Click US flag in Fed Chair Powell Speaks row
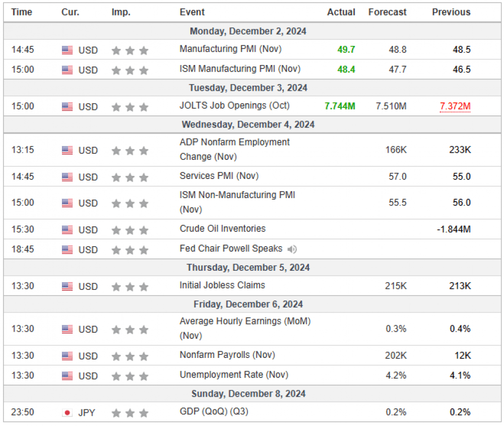 (67, 250)
